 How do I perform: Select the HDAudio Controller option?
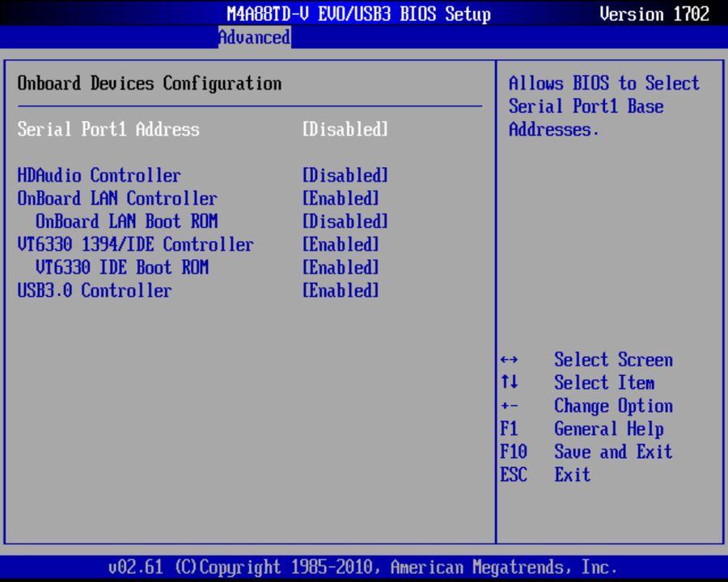[99, 175]
